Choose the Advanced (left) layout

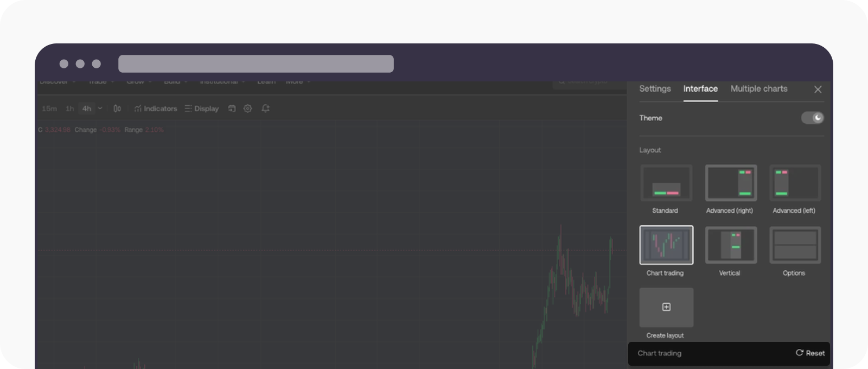[795, 183]
